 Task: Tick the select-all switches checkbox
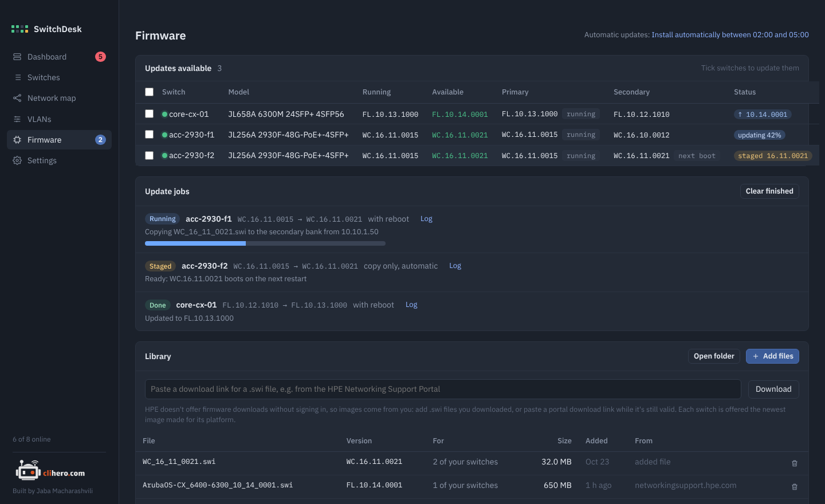[150, 92]
